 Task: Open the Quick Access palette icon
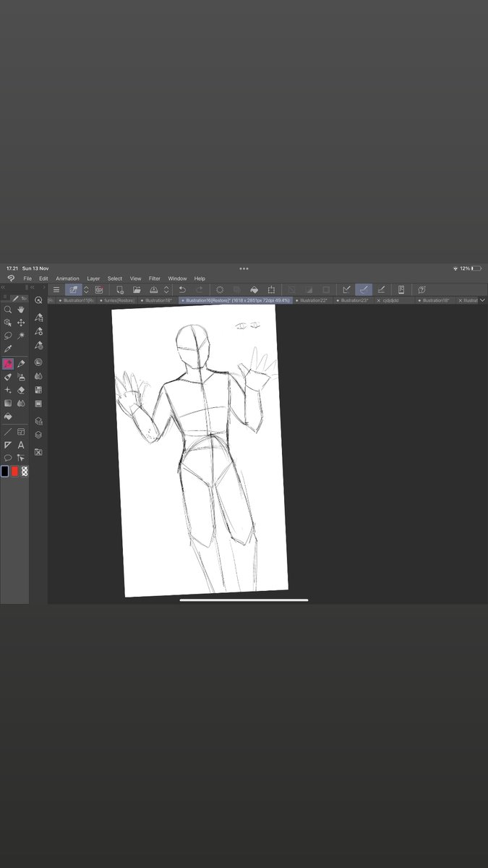(x=38, y=300)
